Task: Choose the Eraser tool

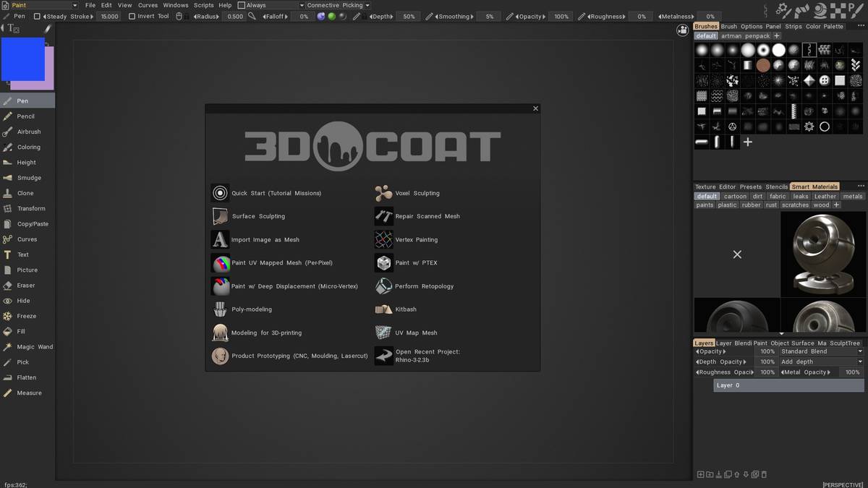Action: (x=25, y=286)
